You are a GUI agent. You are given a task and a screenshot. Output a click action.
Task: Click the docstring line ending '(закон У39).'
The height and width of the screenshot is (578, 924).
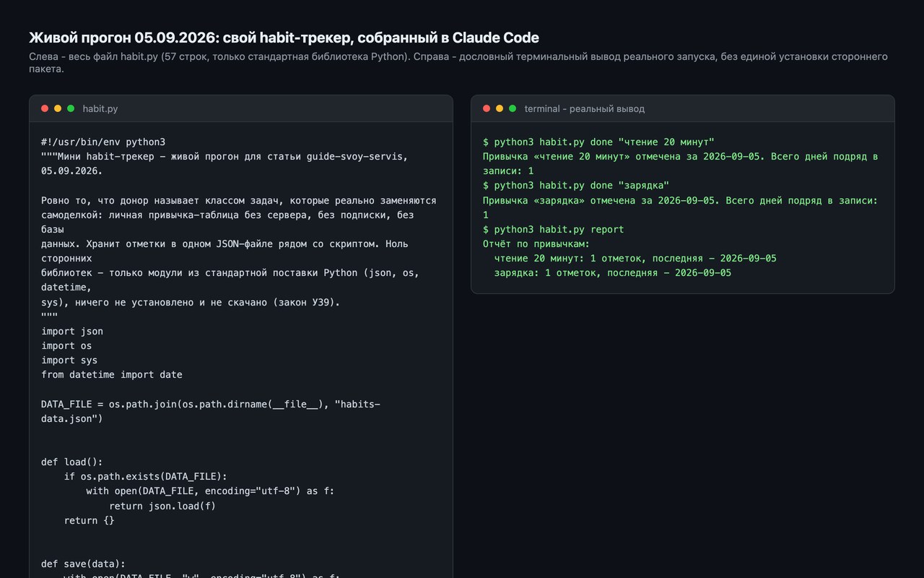191,302
